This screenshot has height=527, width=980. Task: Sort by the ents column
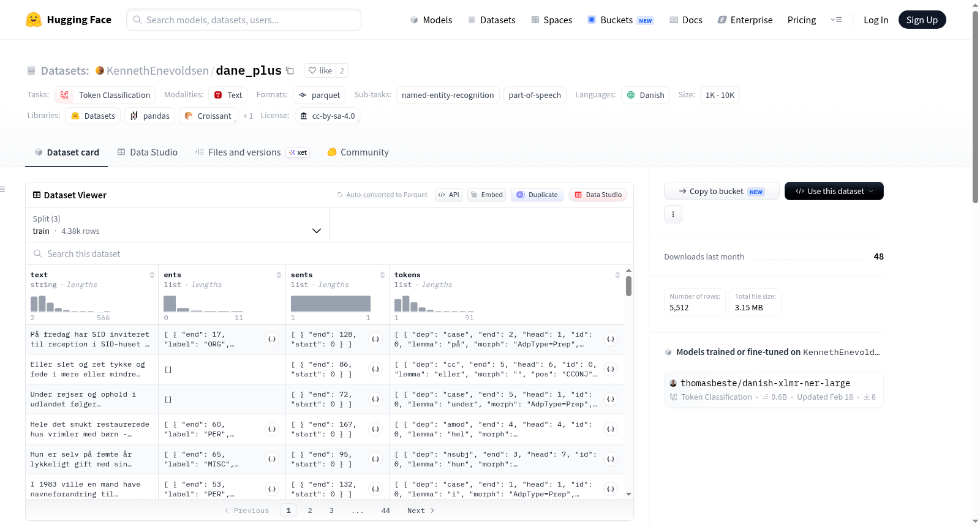pos(279,275)
